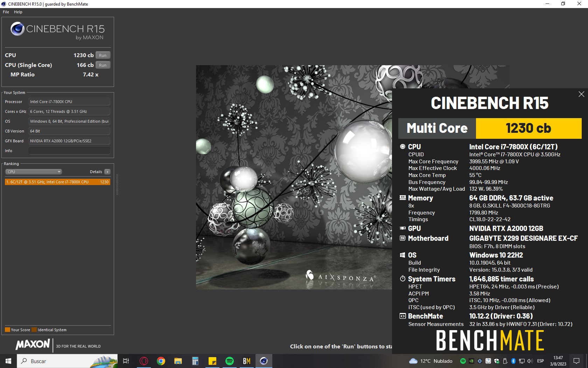The image size is (588, 368).
Task: Click the empty Info field
Action: 69,151
